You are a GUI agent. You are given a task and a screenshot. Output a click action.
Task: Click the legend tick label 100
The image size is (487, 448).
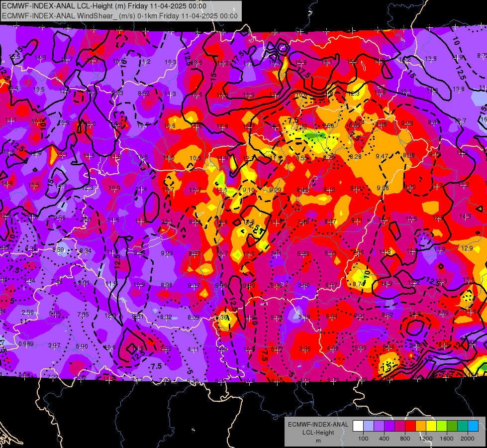pos(363,439)
